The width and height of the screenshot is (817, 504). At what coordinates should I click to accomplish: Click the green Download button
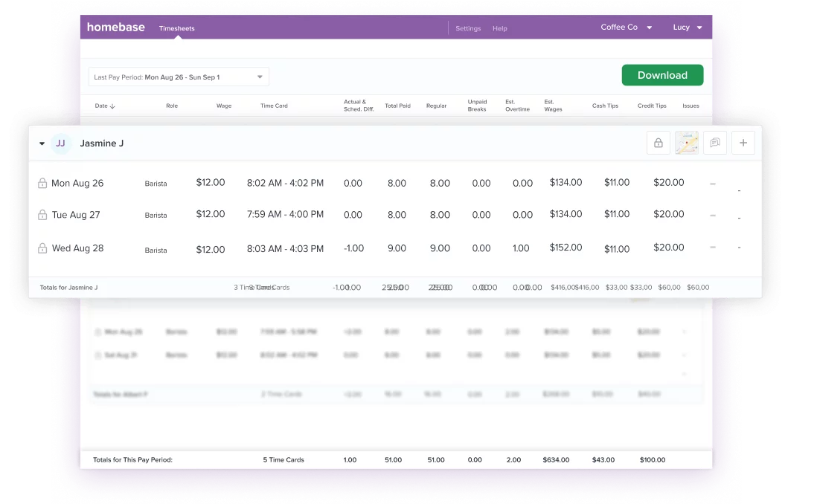pos(662,75)
